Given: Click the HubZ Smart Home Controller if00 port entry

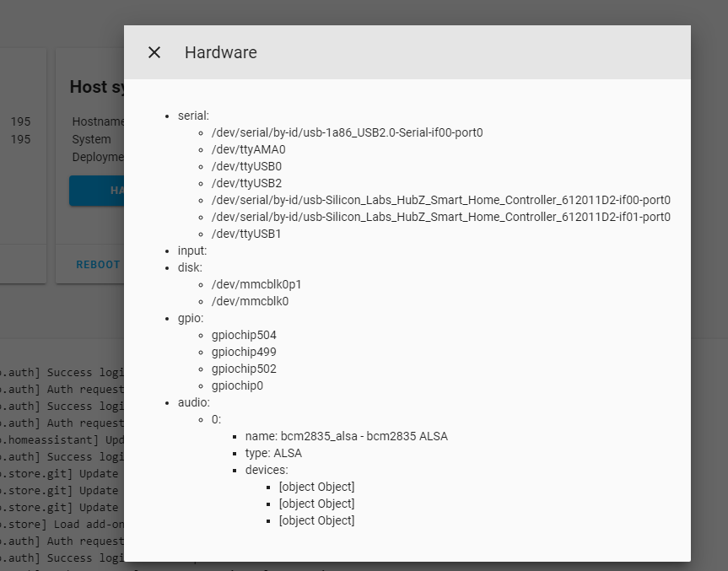Looking at the screenshot, I should [x=440, y=200].
